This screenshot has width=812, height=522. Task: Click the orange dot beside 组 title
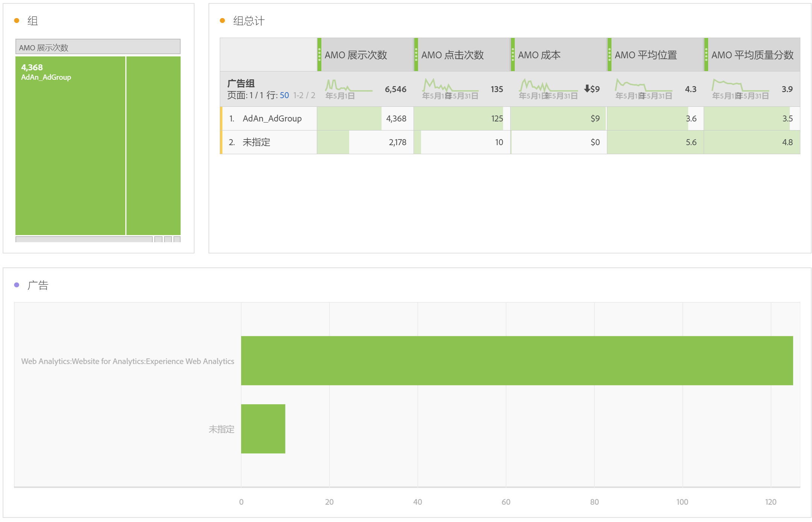(x=17, y=21)
